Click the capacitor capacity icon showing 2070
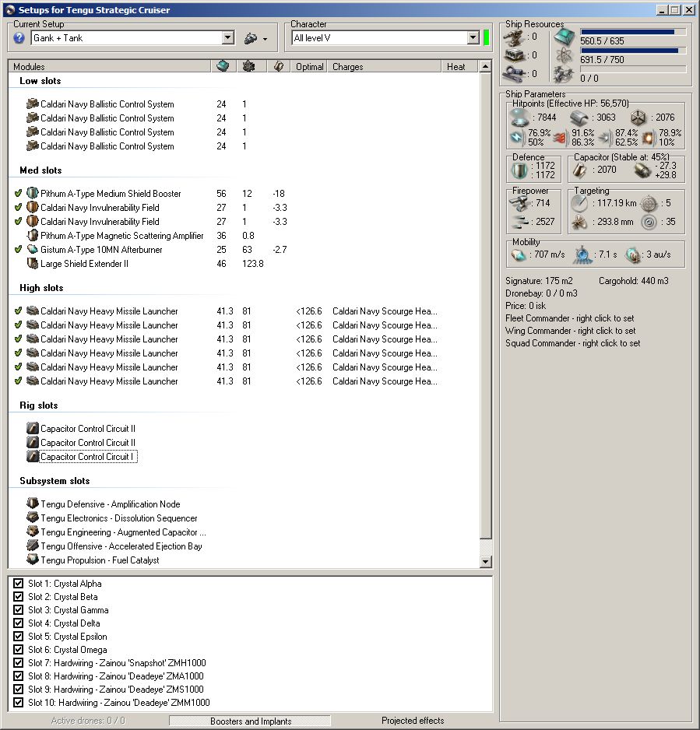Image resolution: width=700 pixels, height=730 pixels. pos(580,170)
